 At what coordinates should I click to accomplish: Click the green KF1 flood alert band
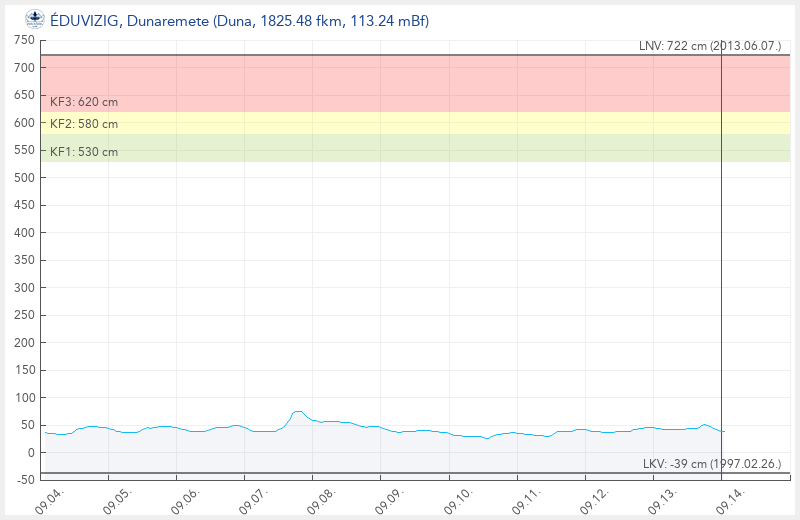[415, 148]
